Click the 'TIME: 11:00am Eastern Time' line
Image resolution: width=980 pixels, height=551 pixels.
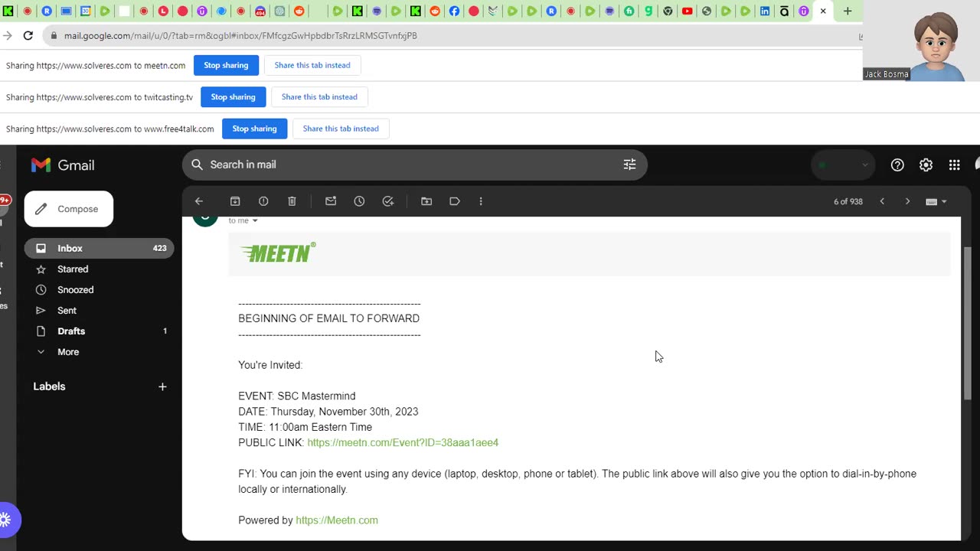click(305, 427)
